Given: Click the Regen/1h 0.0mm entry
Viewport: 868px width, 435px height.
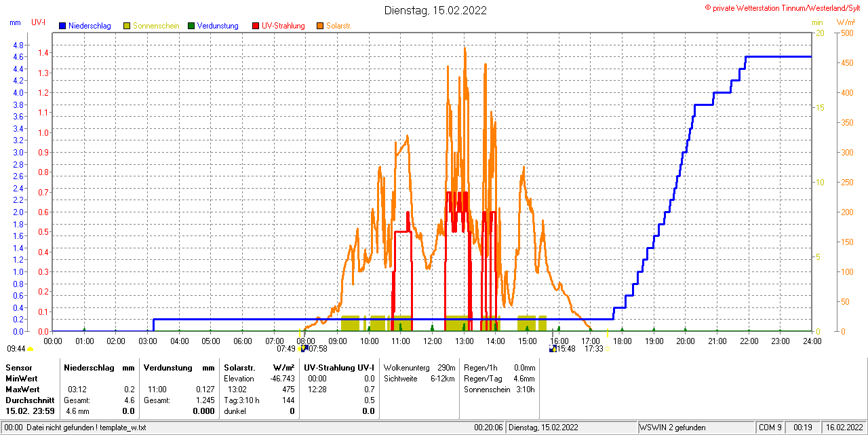Looking at the screenshot, I should click(500, 367).
